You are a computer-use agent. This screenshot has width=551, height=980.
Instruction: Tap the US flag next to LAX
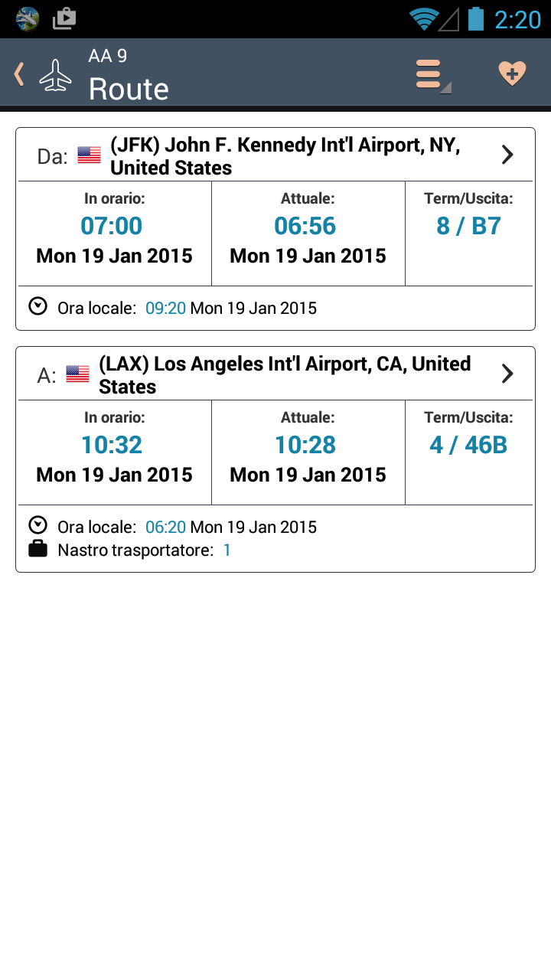pos(77,374)
